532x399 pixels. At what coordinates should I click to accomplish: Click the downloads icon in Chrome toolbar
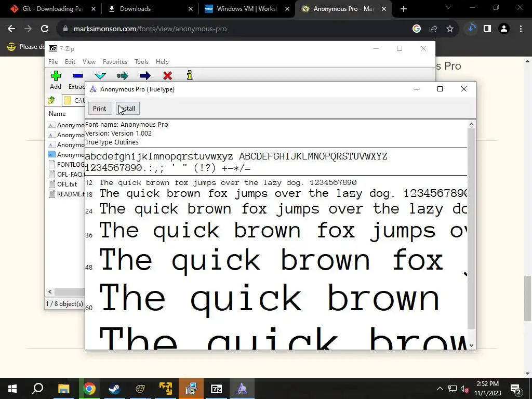tap(471, 29)
